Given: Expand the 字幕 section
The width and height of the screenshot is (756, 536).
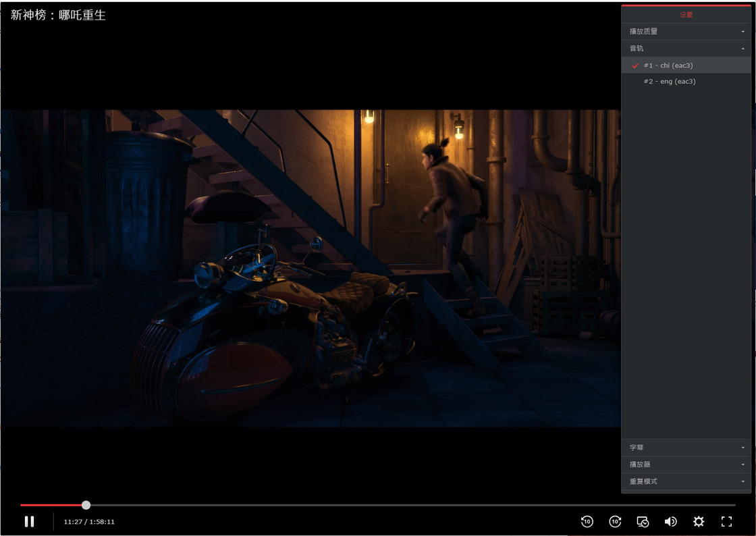Looking at the screenshot, I should click(686, 448).
